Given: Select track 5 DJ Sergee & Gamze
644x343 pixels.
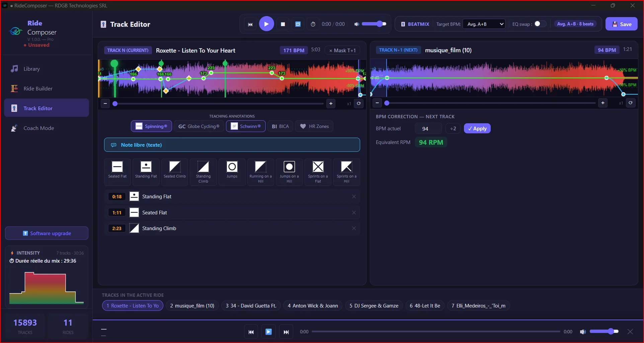Looking at the screenshot, I should [374, 305].
